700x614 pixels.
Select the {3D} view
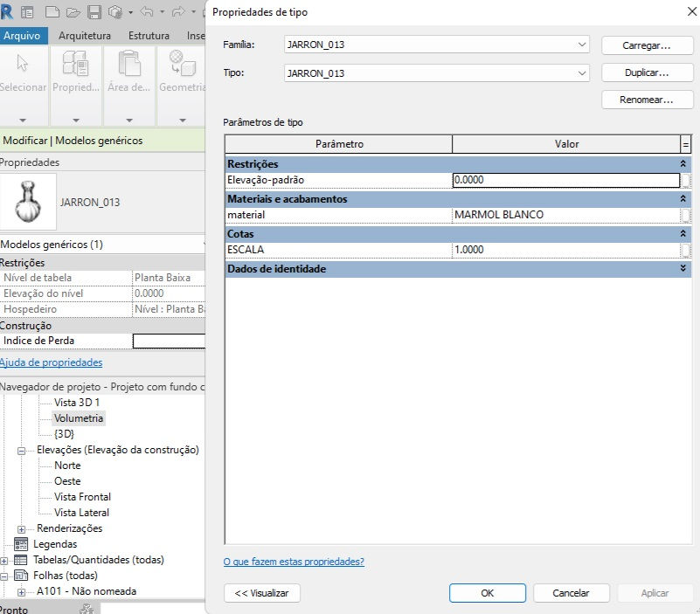[65, 434]
